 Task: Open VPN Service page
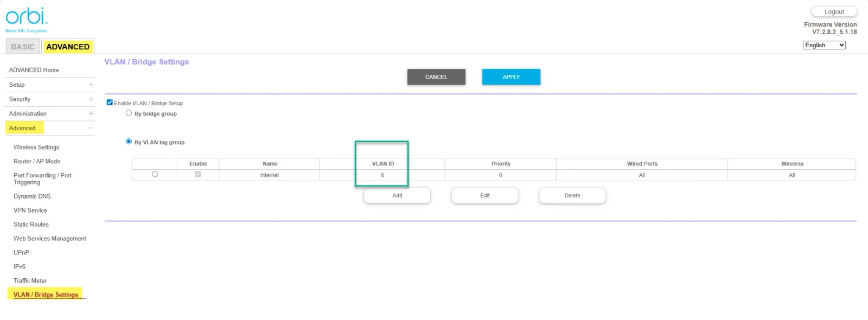[30, 210]
